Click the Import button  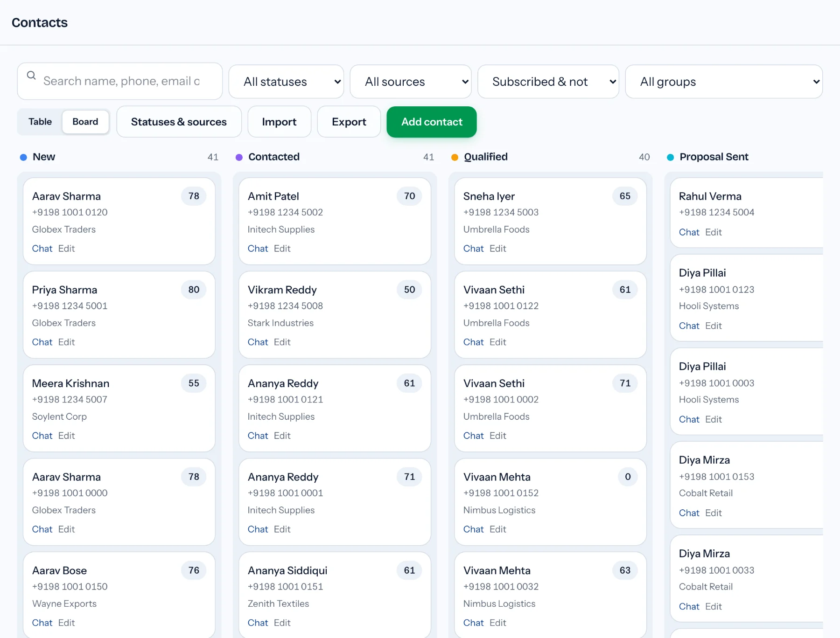(x=279, y=122)
